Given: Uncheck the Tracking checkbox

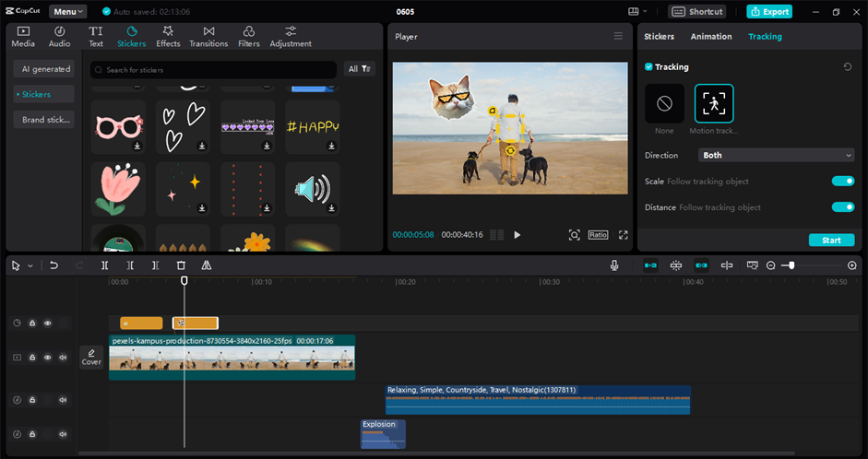Looking at the screenshot, I should coord(648,67).
